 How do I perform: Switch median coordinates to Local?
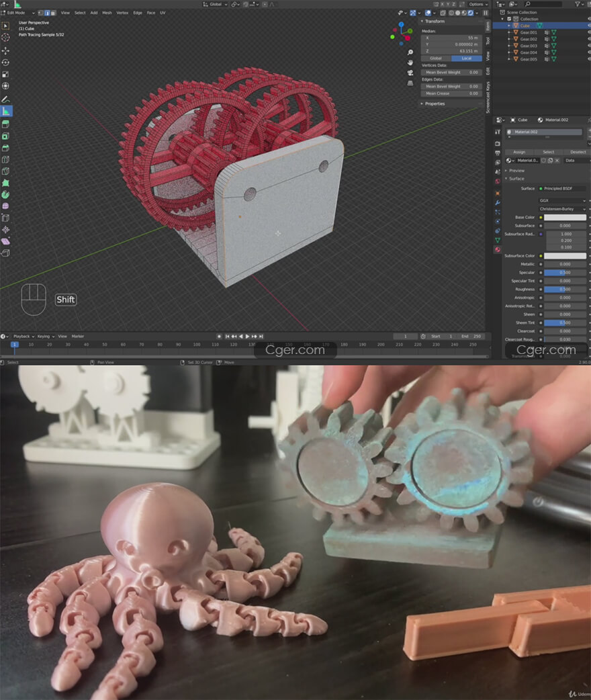pos(467,58)
